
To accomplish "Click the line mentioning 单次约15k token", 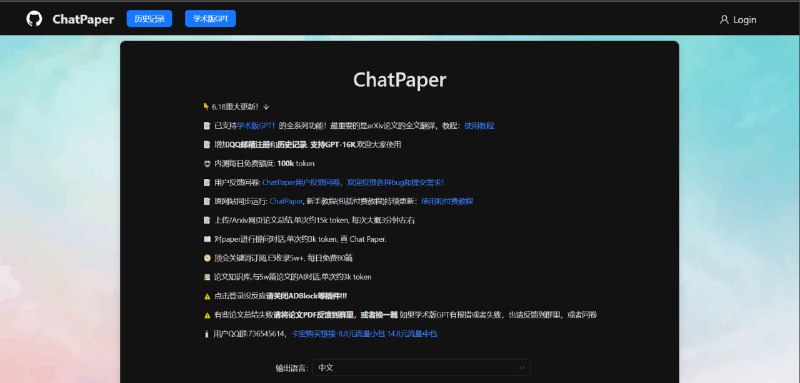I will (x=309, y=220).
